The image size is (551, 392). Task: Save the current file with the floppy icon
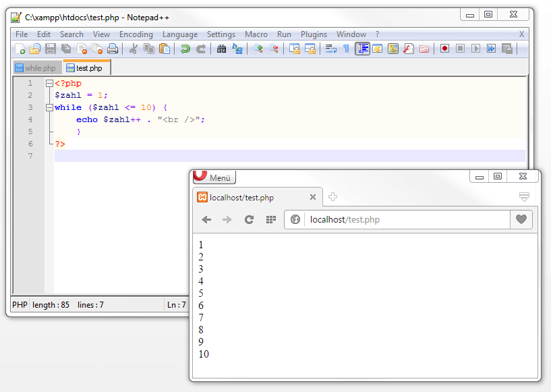[x=51, y=49]
